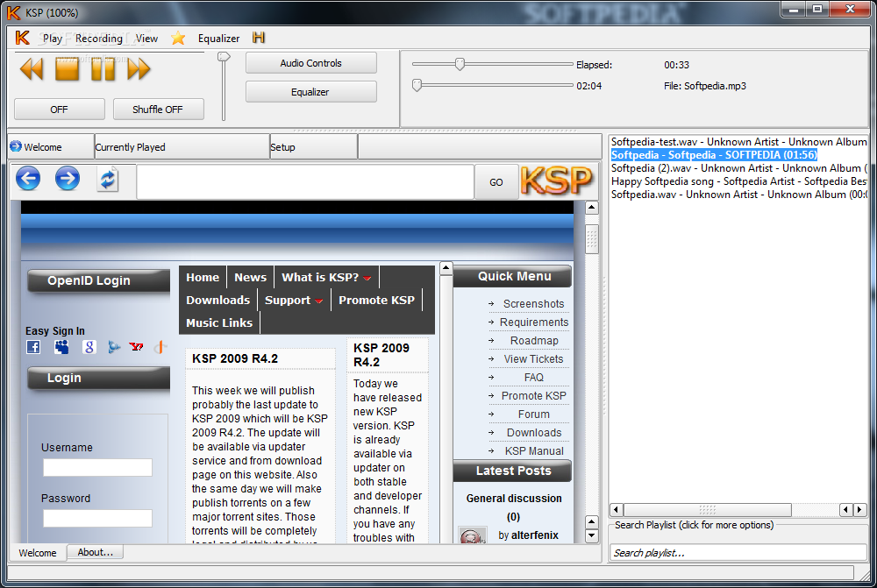Click the Equalizer button

[x=311, y=92]
